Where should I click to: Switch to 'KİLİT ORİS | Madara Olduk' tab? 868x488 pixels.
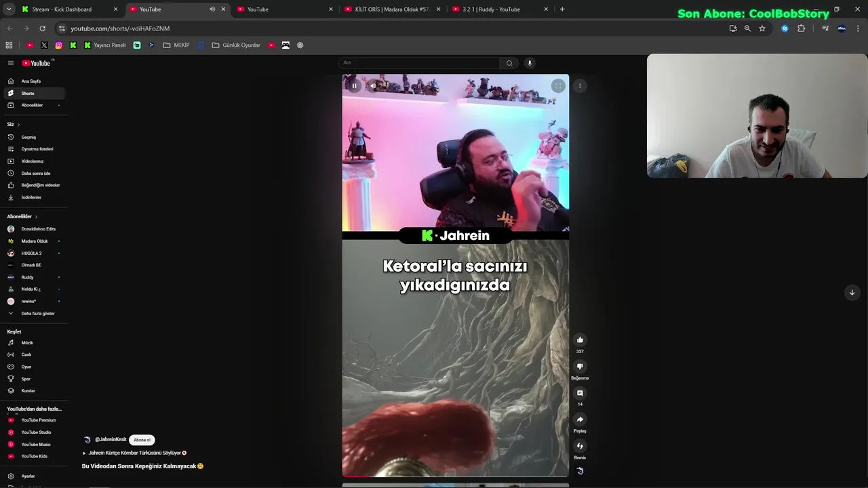pyautogui.click(x=393, y=9)
